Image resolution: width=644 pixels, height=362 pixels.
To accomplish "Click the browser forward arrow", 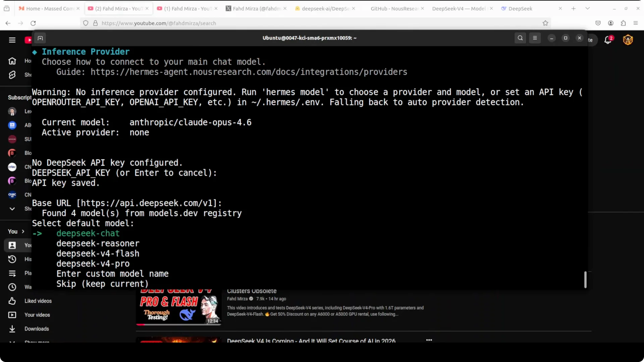I will 20,23.
